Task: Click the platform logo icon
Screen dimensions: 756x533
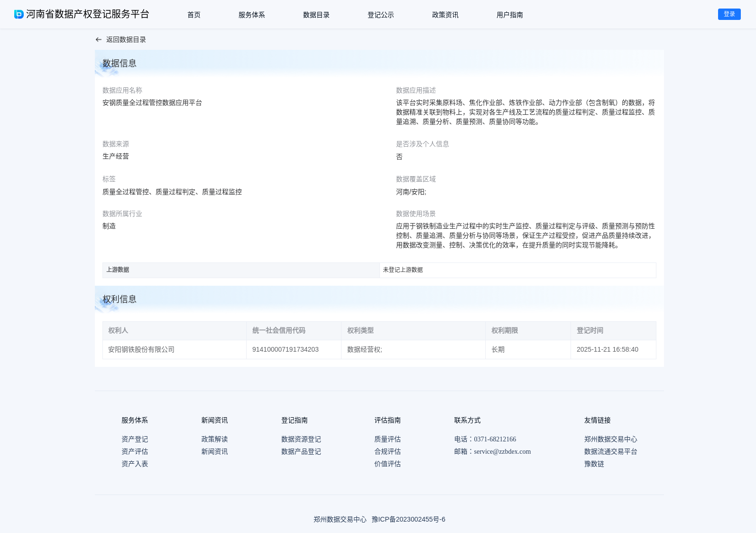Action: (x=19, y=14)
